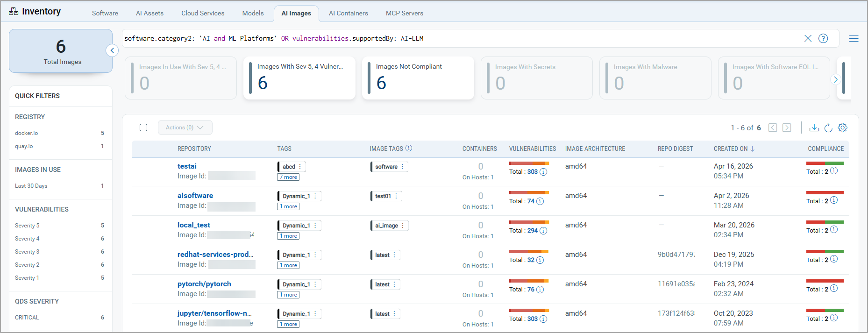
Task: Expand 7 more tags for testai
Action: pyautogui.click(x=288, y=177)
